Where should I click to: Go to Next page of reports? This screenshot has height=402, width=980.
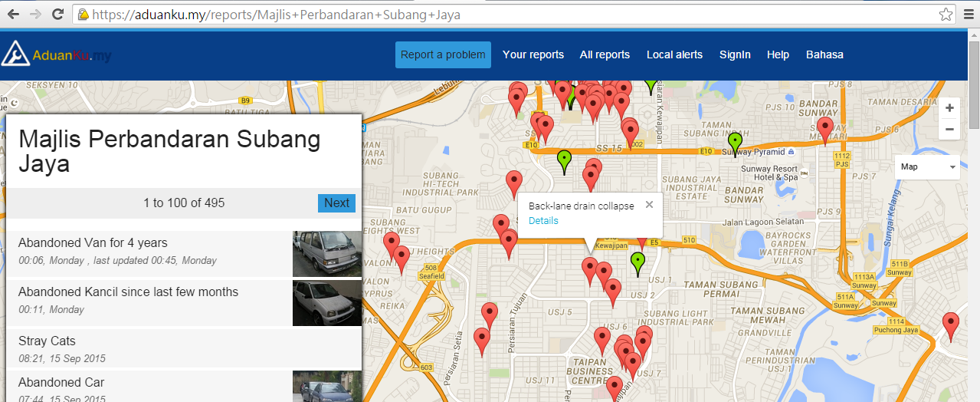point(336,203)
